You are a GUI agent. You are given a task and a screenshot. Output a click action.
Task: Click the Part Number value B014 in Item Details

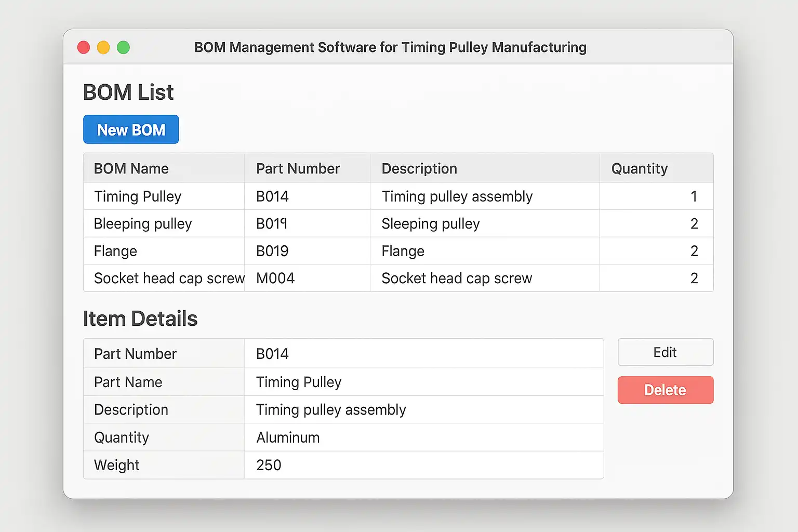click(x=272, y=354)
